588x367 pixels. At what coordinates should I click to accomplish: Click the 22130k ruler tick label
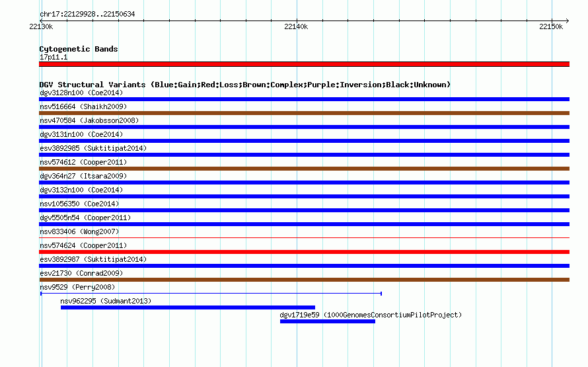coord(41,26)
